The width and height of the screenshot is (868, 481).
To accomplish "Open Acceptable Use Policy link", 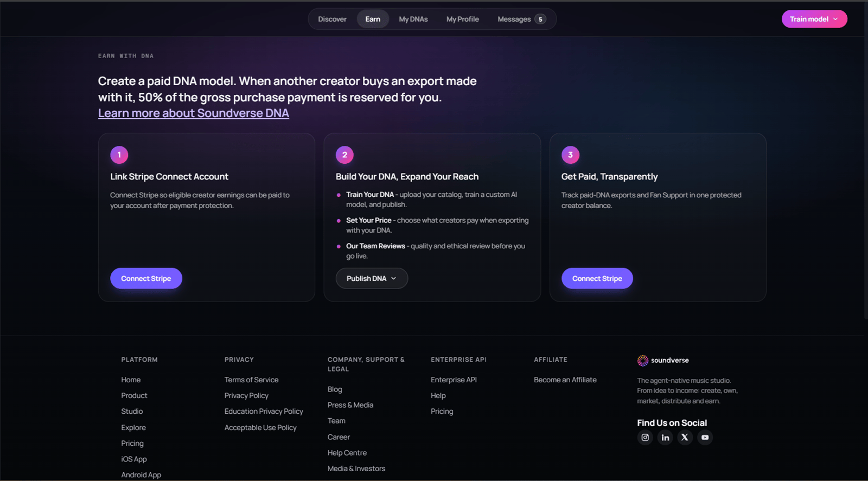I will (260, 427).
